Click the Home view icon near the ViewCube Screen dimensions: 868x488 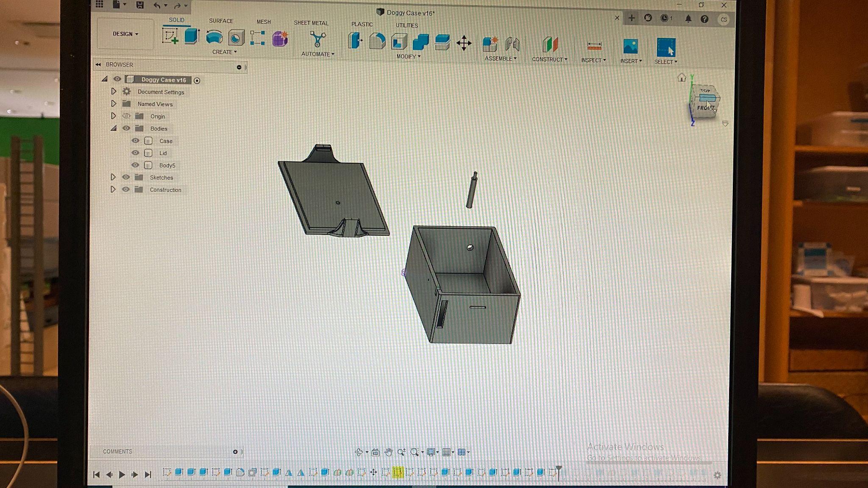[x=682, y=78]
